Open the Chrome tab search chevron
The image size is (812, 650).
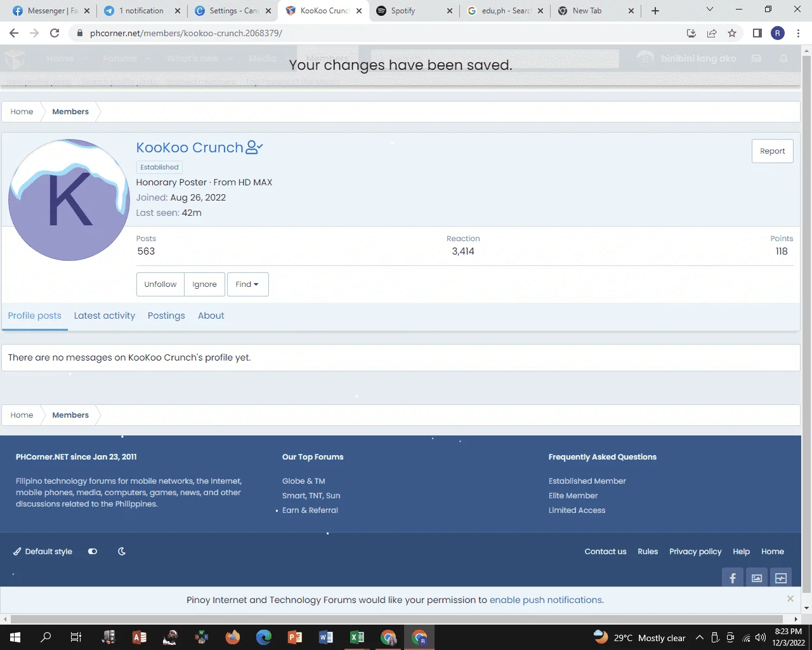tap(710, 10)
